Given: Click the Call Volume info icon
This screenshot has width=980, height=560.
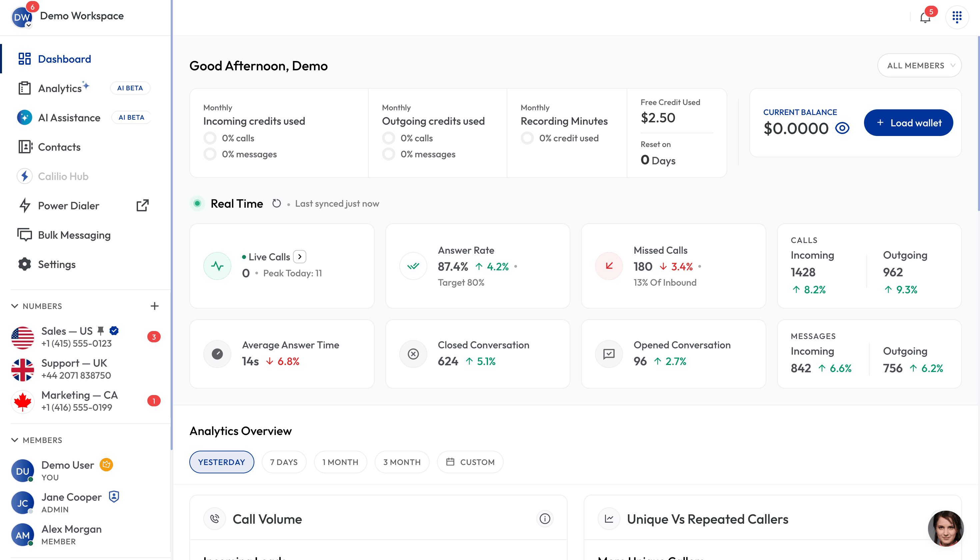Looking at the screenshot, I should (x=545, y=518).
